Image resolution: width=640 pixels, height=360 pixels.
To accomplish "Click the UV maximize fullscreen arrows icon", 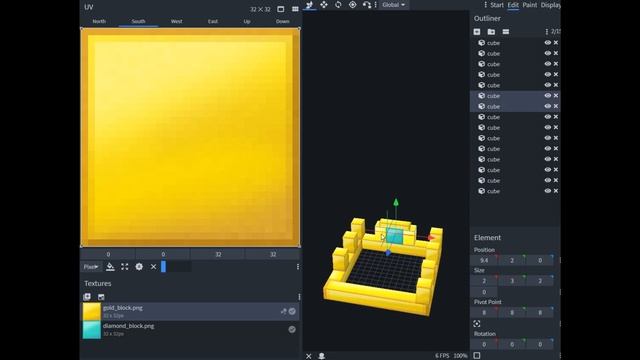I will tap(124, 267).
